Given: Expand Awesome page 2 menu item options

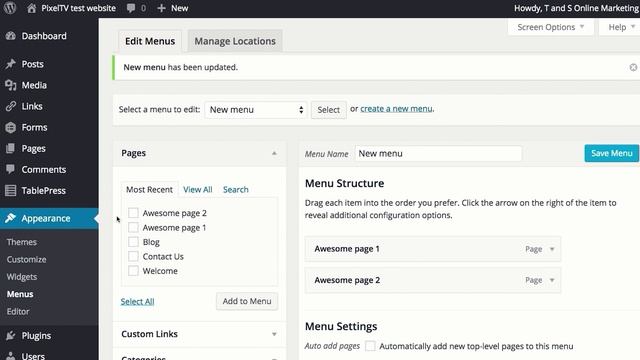Looking at the screenshot, I should 552,280.
